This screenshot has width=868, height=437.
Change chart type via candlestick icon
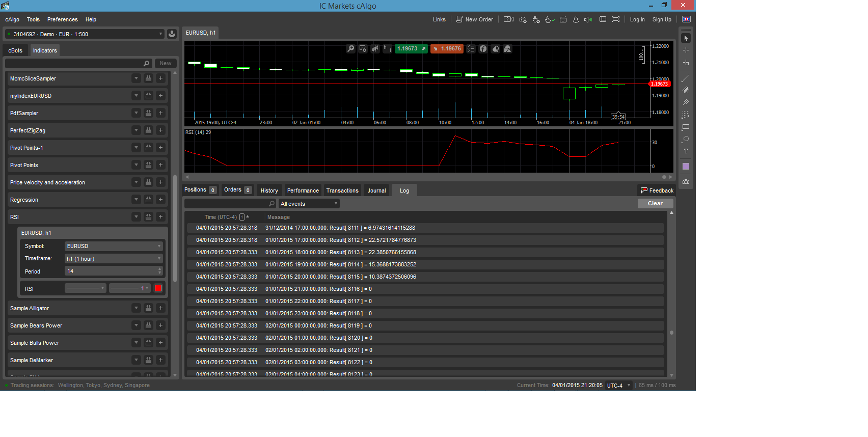375,49
